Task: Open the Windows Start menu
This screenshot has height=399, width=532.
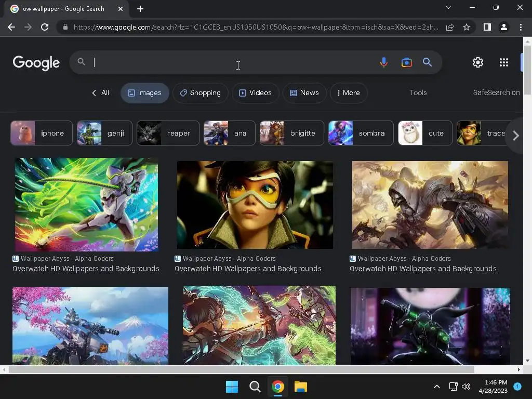Action: click(x=232, y=387)
